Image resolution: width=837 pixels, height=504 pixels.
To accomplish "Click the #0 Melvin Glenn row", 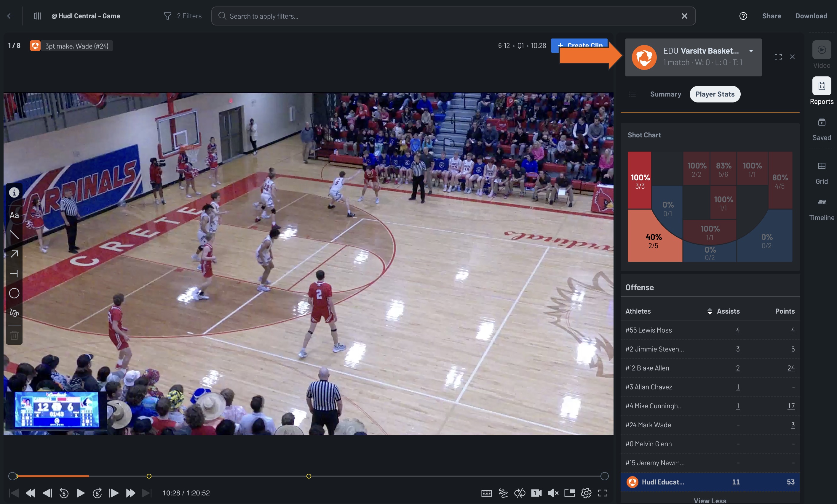I will click(x=710, y=444).
